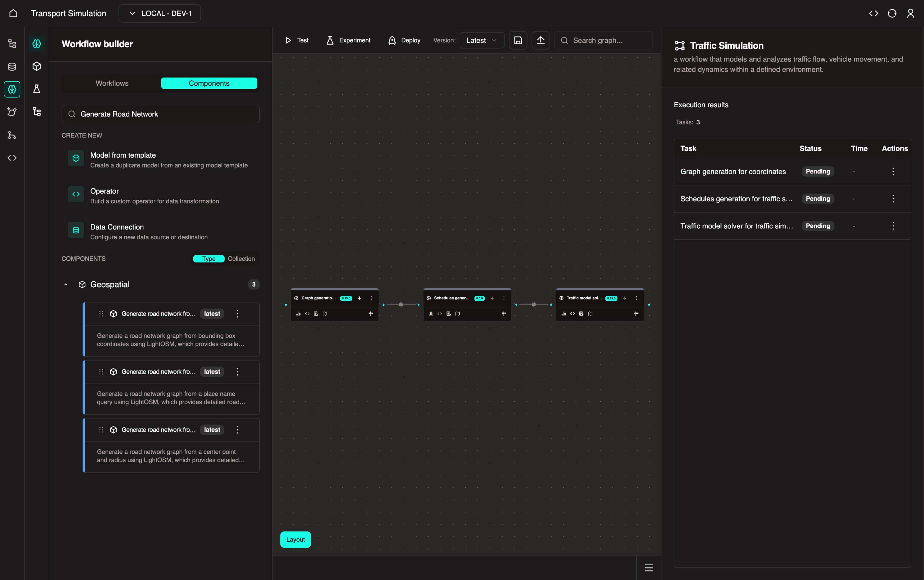Click the Traffic model solver task name
The height and width of the screenshot is (580, 924).
click(736, 226)
